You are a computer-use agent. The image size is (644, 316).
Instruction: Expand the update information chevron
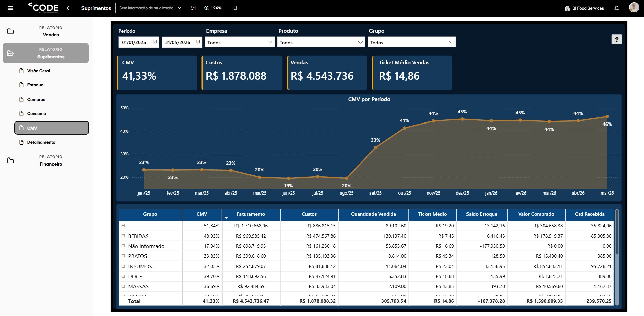pos(179,8)
